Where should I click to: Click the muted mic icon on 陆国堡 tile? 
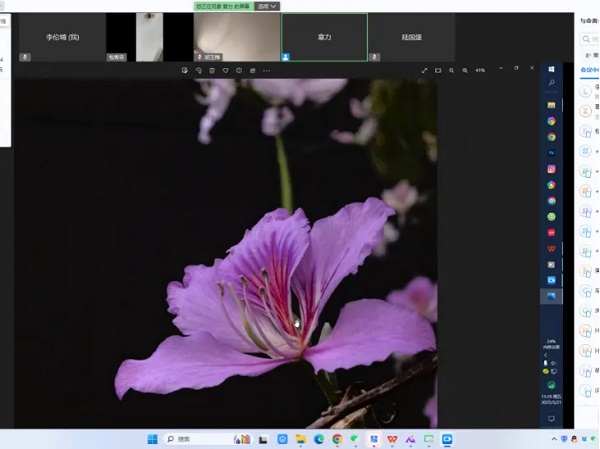click(x=375, y=57)
